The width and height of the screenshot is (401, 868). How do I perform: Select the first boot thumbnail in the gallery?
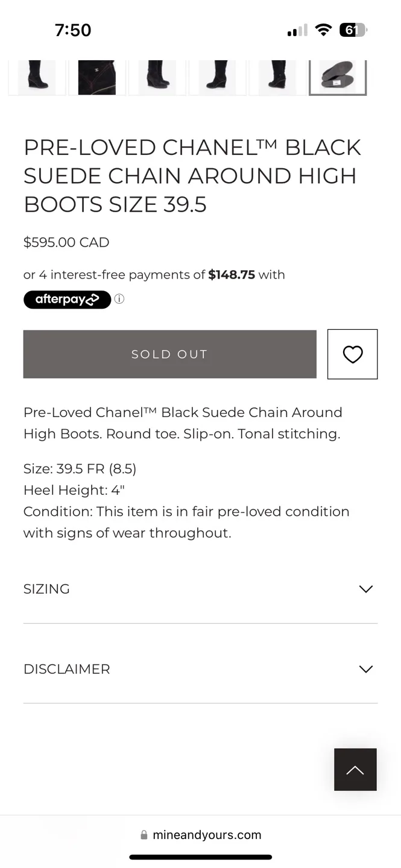(x=37, y=77)
